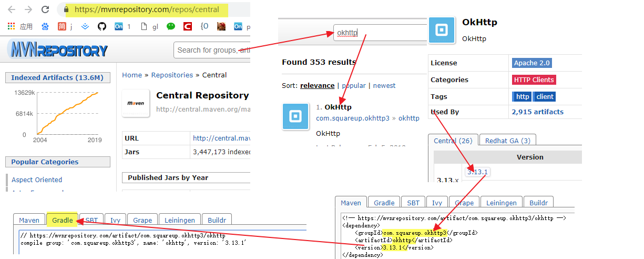Select Maven tab in the lower-right snippet panel
Viewport: 644px width, 259px height.
pos(351,203)
